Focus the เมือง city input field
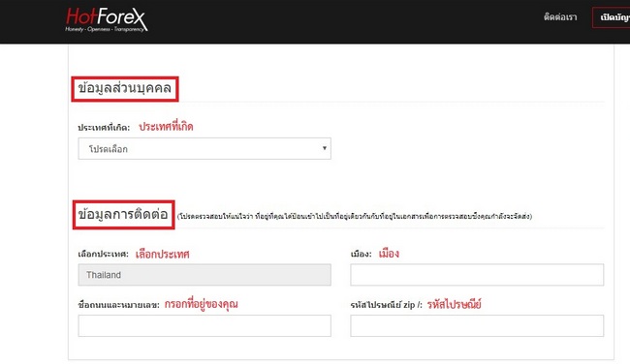 pos(477,275)
